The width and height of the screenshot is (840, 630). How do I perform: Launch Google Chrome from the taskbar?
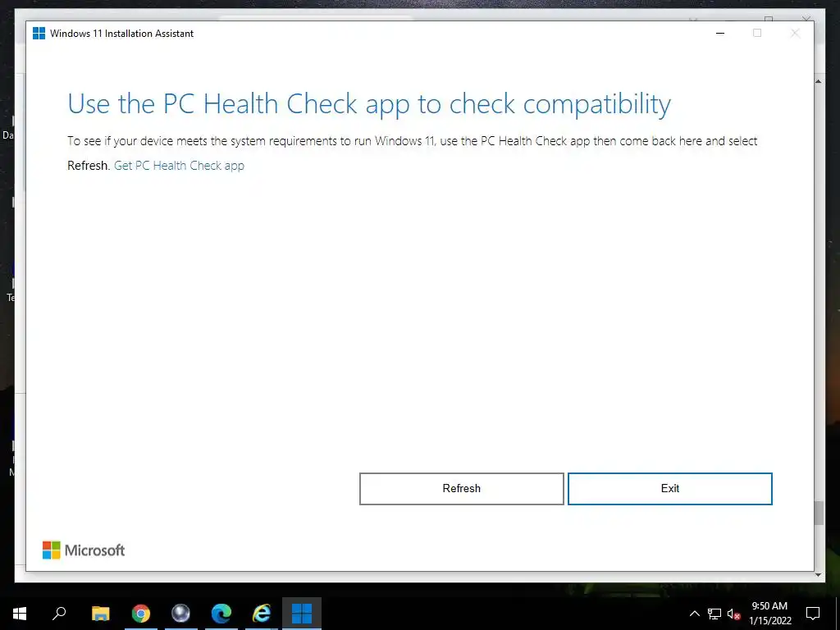click(x=141, y=614)
